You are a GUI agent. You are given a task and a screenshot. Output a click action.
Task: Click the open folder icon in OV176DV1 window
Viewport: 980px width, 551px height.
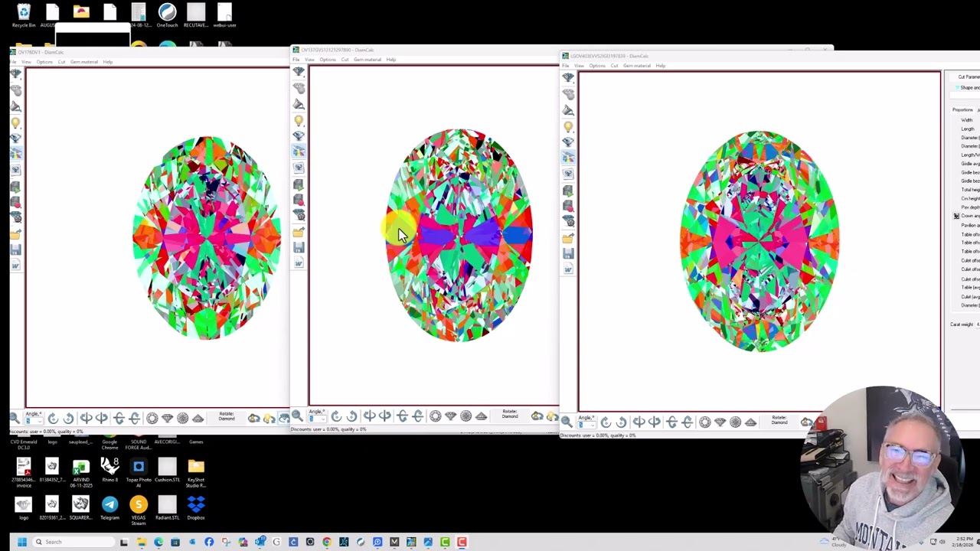15,234
